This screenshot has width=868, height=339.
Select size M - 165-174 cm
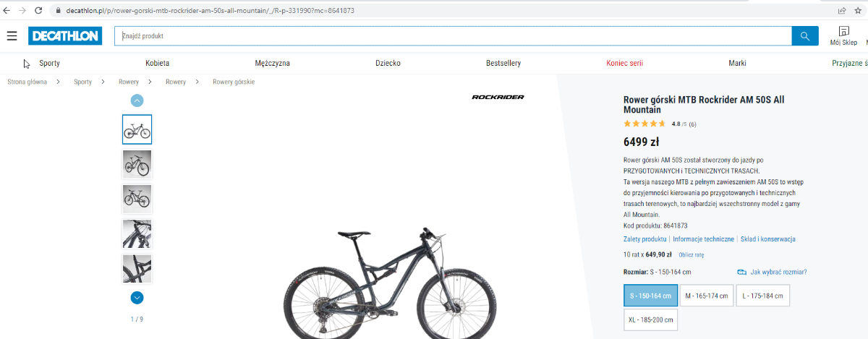706,296
